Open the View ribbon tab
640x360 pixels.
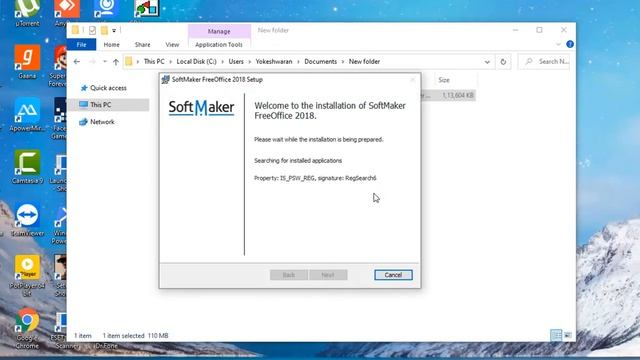pos(172,44)
